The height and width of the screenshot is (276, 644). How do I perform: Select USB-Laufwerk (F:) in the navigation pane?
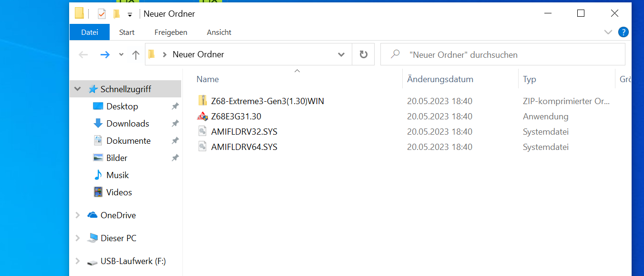click(133, 261)
